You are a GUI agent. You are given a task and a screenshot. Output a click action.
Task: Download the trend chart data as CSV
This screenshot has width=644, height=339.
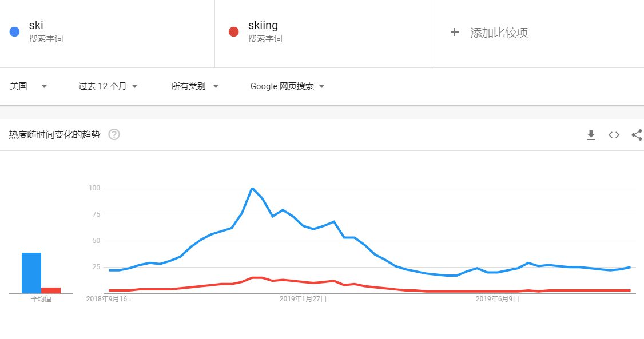pos(591,135)
